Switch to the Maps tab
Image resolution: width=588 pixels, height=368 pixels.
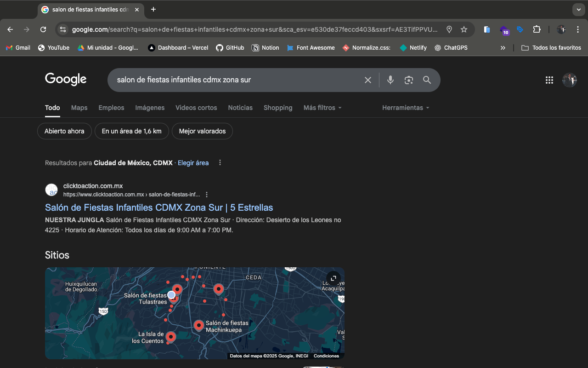(x=79, y=108)
